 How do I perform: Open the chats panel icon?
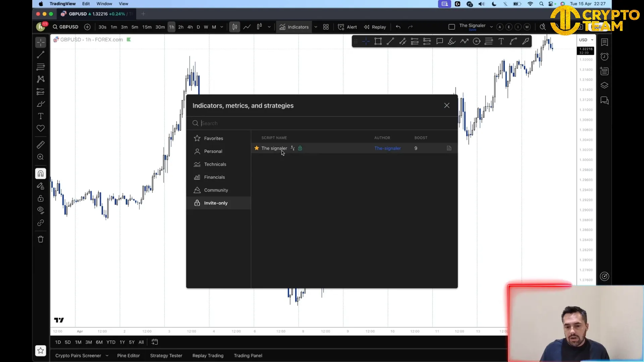pos(604,100)
